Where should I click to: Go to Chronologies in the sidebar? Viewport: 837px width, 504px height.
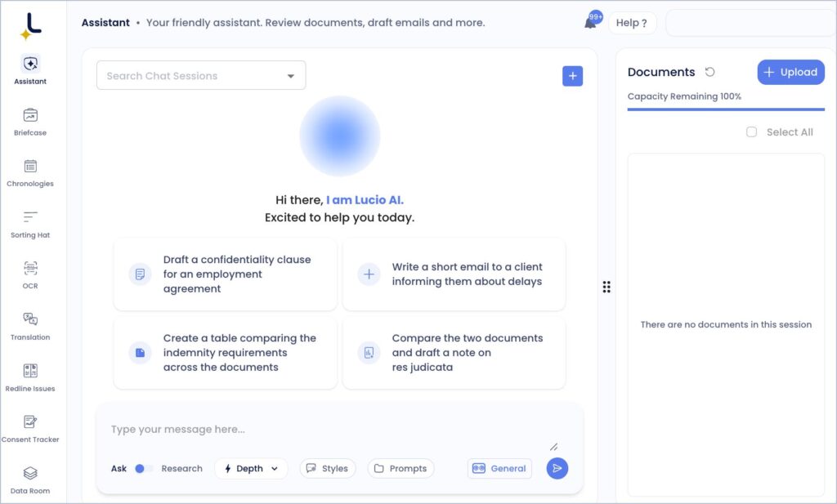(x=30, y=173)
